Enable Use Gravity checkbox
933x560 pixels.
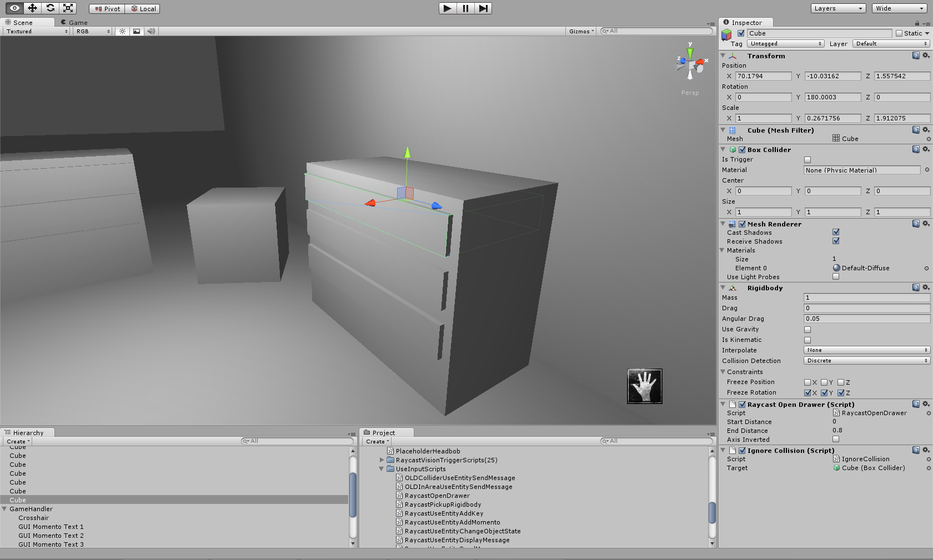[807, 330]
